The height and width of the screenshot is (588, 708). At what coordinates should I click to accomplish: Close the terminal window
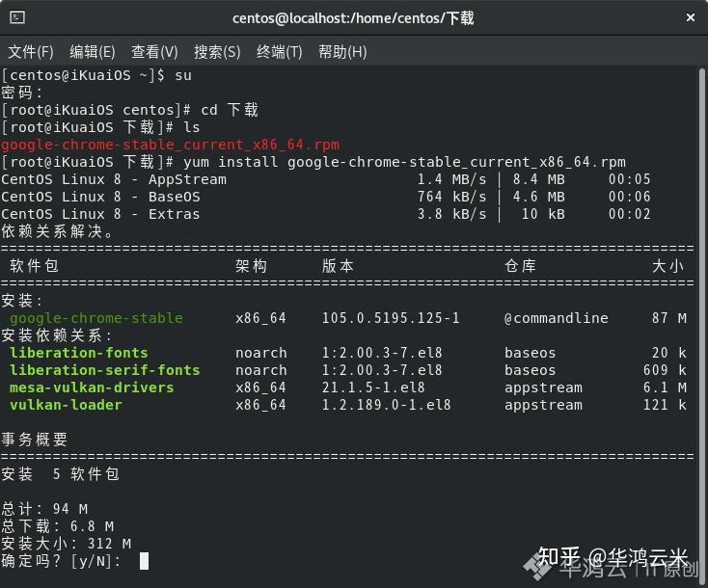pos(690,17)
